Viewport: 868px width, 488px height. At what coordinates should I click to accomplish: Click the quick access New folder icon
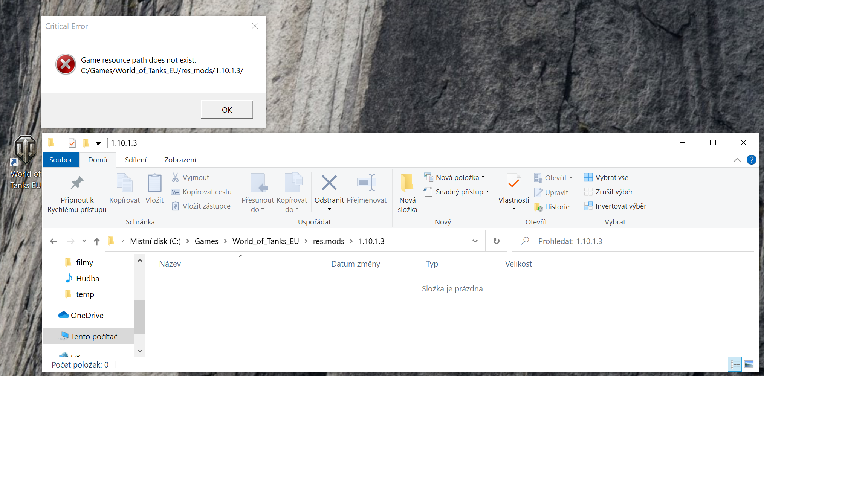click(86, 143)
